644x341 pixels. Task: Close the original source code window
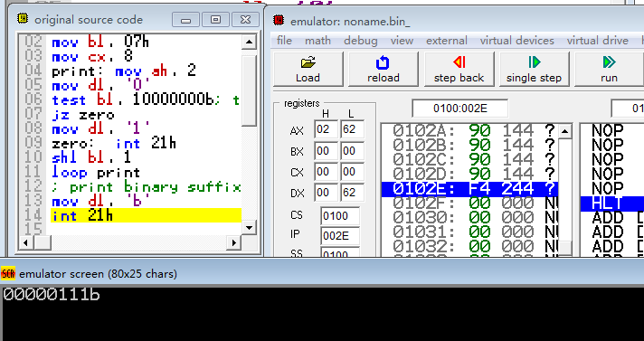[x=246, y=19]
